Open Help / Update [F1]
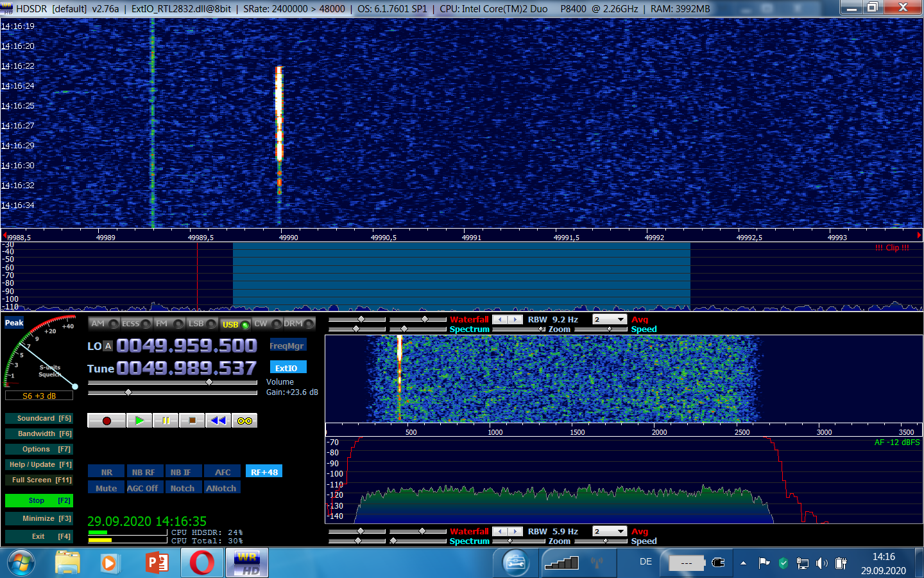The width and height of the screenshot is (924, 578). 38,464
